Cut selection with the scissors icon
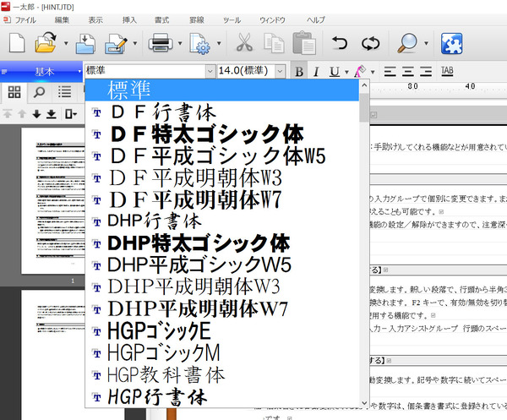This screenshot has width=507, height=420. (244, 43)
